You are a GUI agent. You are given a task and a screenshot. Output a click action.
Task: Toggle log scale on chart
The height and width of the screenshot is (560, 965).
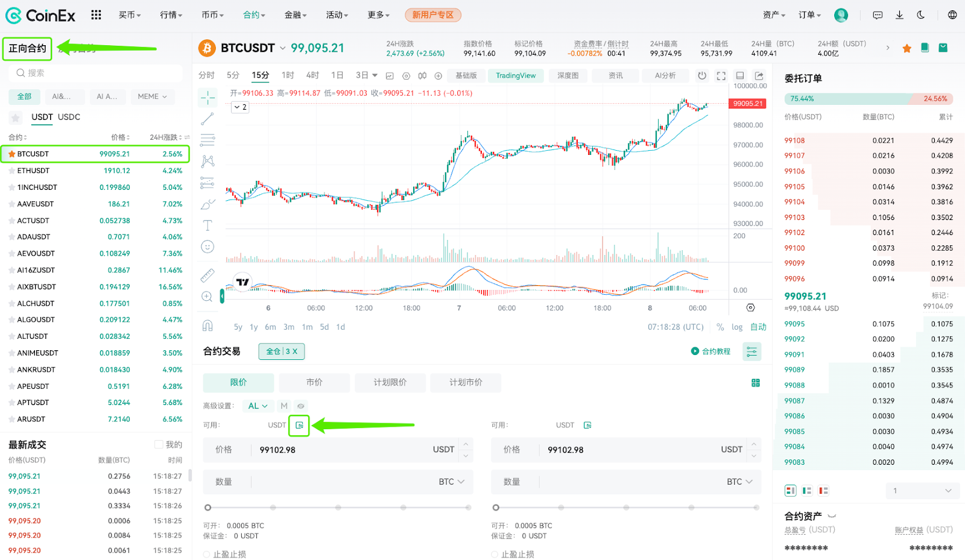click(737, 327)
